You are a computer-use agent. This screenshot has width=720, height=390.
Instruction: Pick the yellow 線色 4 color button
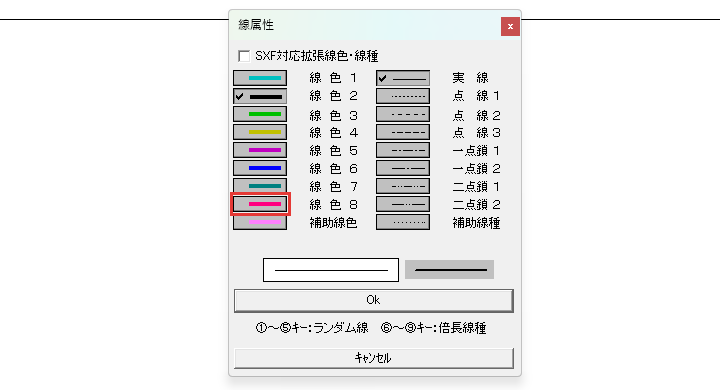[260, 132]
